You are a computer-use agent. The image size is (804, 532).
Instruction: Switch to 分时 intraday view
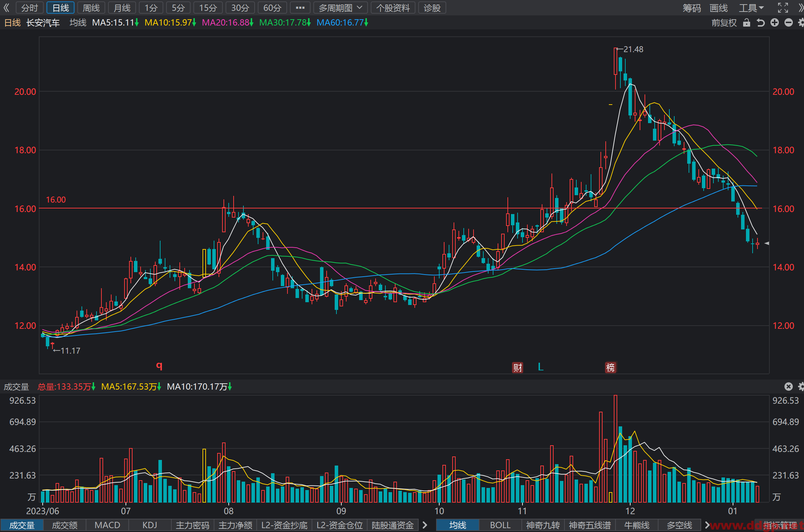pyautogui.click(x=29, y=8)
